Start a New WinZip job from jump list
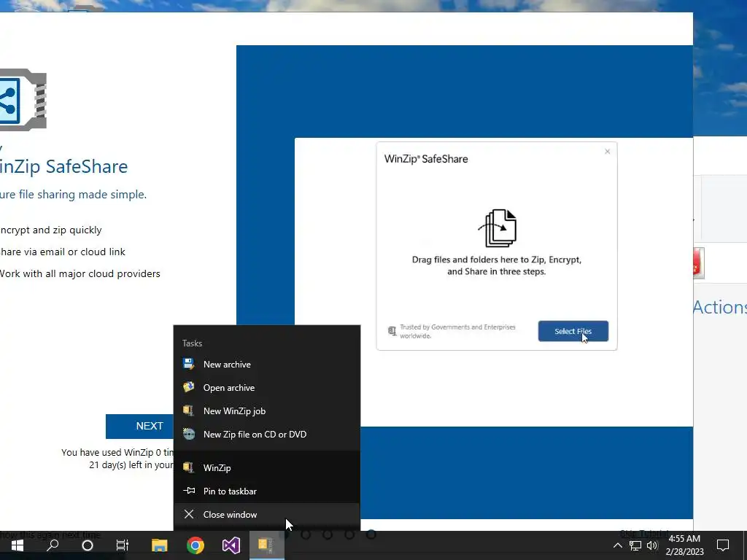The image size is (747, 560). click(x=267, y=411)
